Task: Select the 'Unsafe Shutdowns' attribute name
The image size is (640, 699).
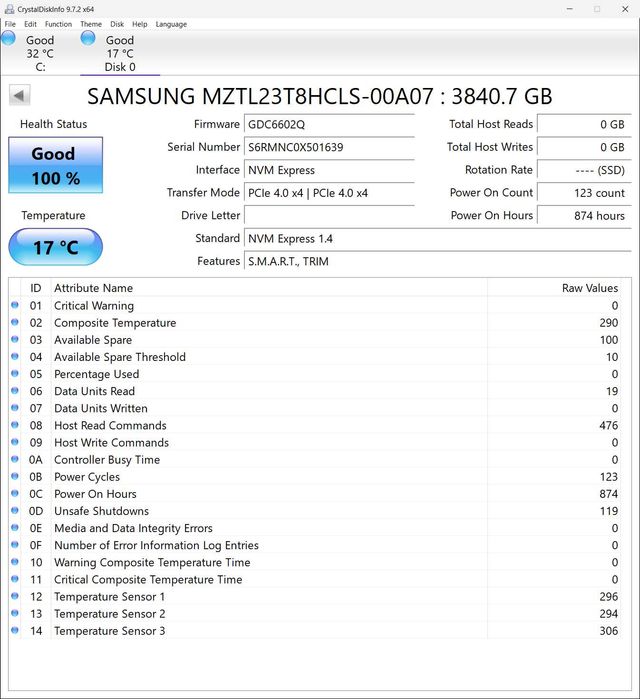Action: coord(102,511)
